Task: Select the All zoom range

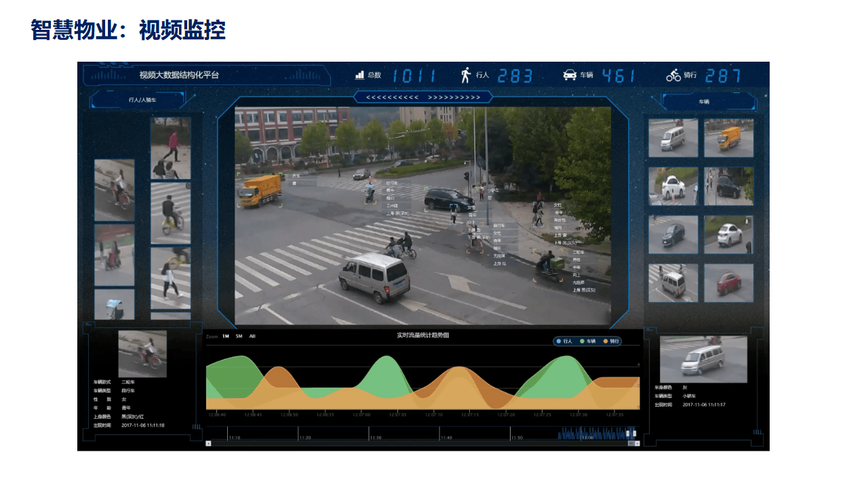Action: [252, 336]
